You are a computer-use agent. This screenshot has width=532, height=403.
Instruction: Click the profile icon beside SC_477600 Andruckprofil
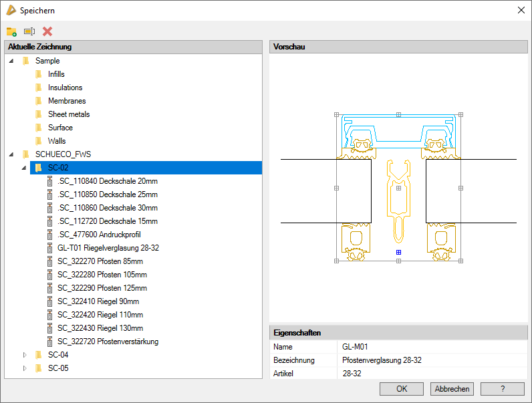tap(50, 235)
